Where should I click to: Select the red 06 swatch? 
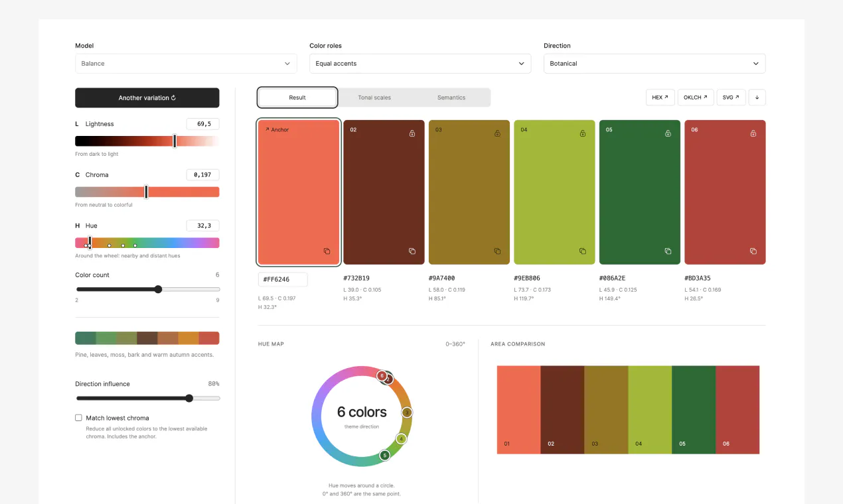(x=725, y=192)
